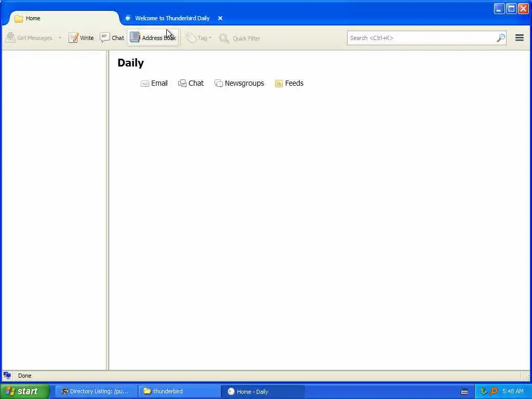Click the Get Messages button
Viewport: 532px width, 399px height.
[30, 37]
